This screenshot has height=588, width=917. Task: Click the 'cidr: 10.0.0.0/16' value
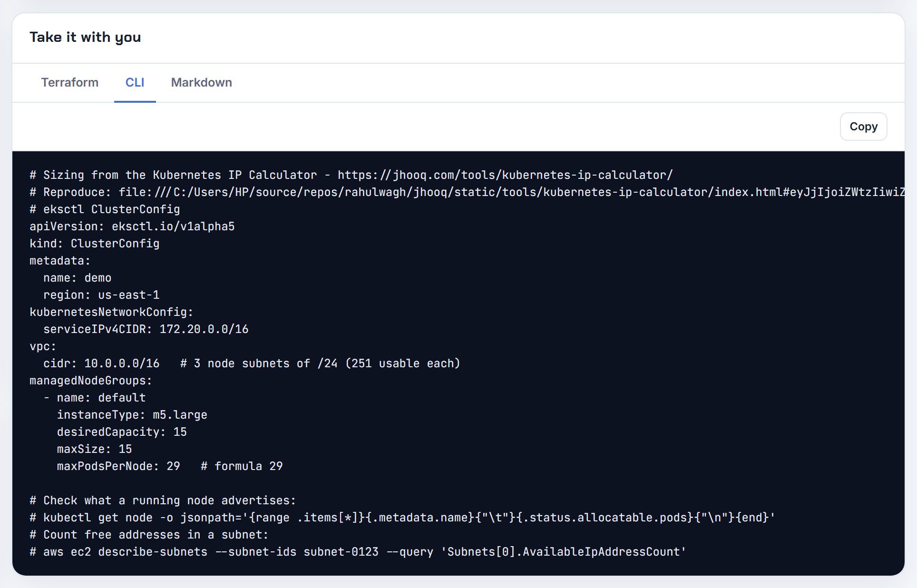pos(101,363)
